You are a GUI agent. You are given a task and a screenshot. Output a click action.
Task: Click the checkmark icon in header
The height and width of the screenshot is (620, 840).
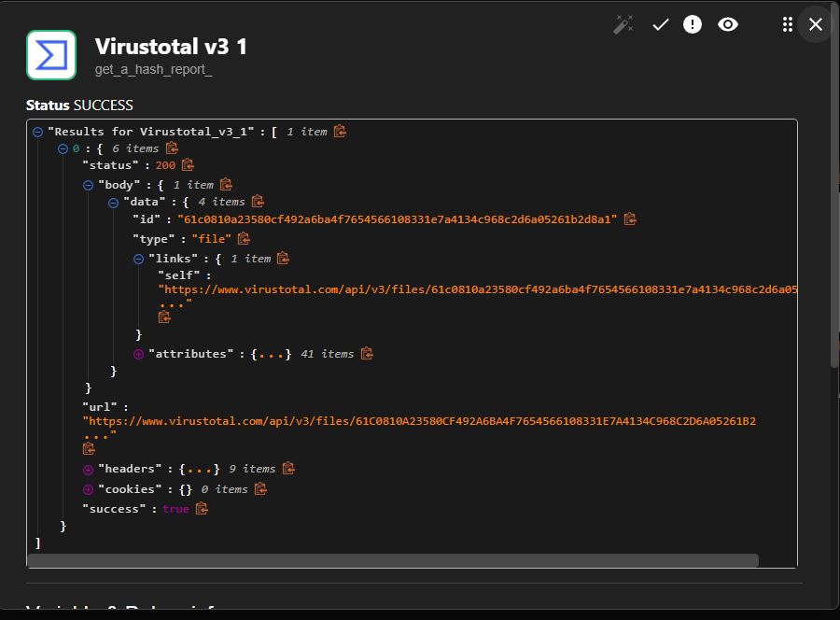[x=661, y=24]
